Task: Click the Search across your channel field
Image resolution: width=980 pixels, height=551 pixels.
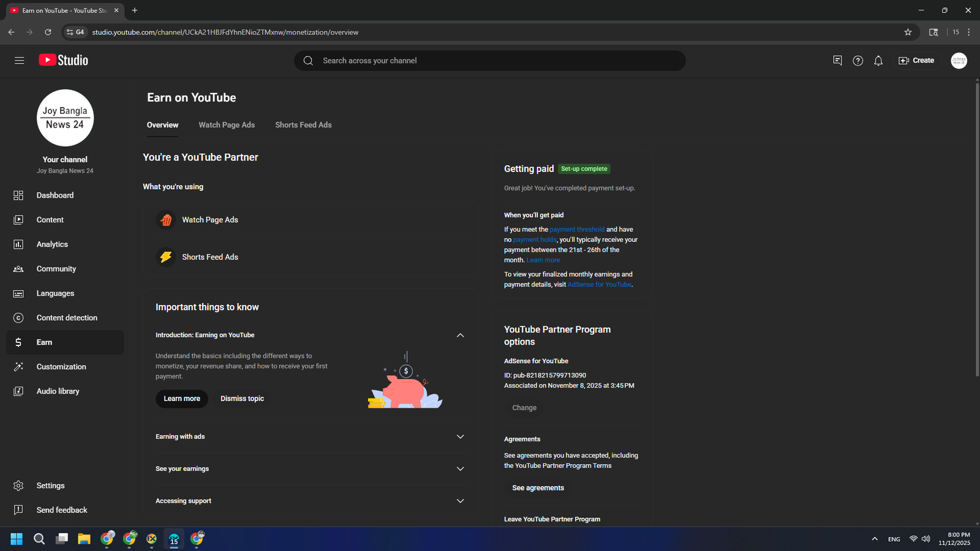Action: coord(490,61)
